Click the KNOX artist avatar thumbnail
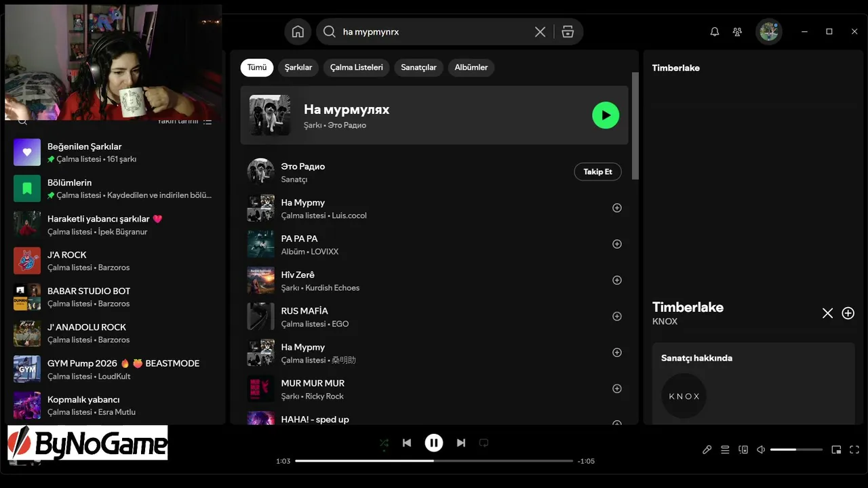This screenshot has height=488, width=868. click(684, 396)
